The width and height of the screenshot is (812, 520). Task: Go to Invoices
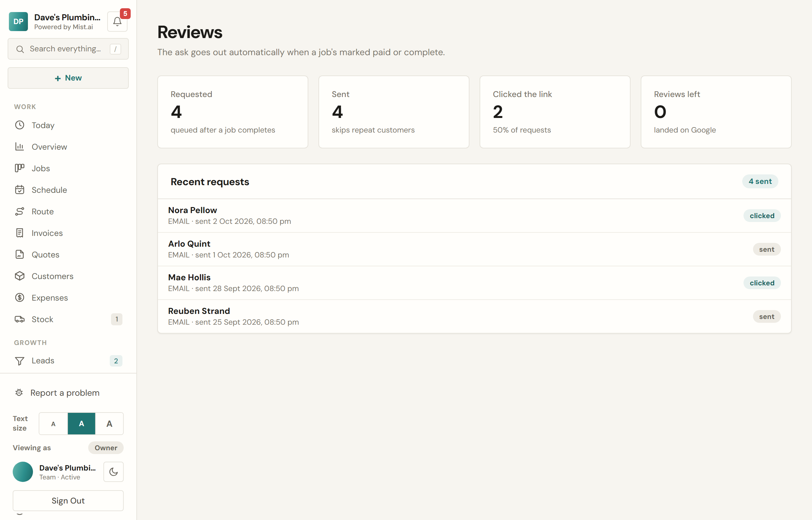(68, 233)
